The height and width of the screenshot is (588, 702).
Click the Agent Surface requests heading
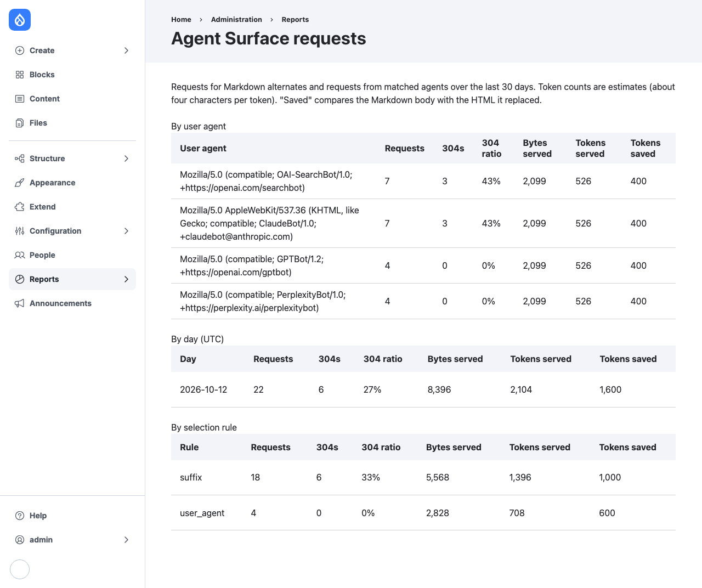click(x=269, y=38)
